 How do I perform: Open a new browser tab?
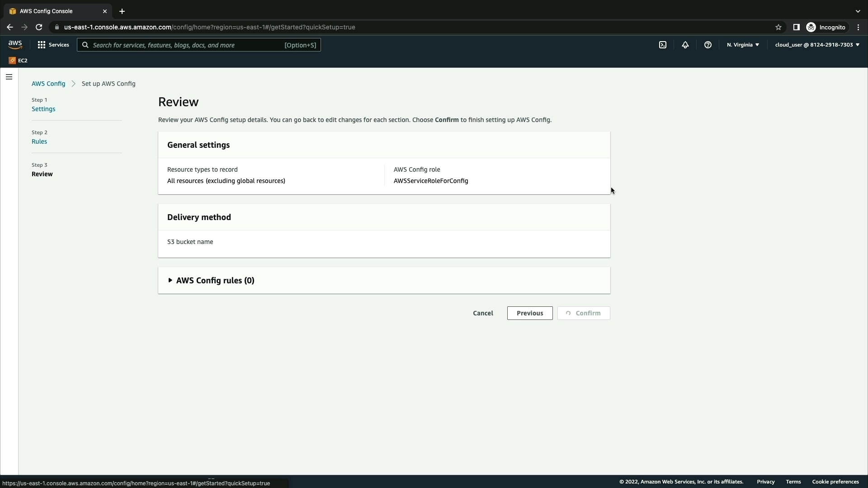pos(122,11)
